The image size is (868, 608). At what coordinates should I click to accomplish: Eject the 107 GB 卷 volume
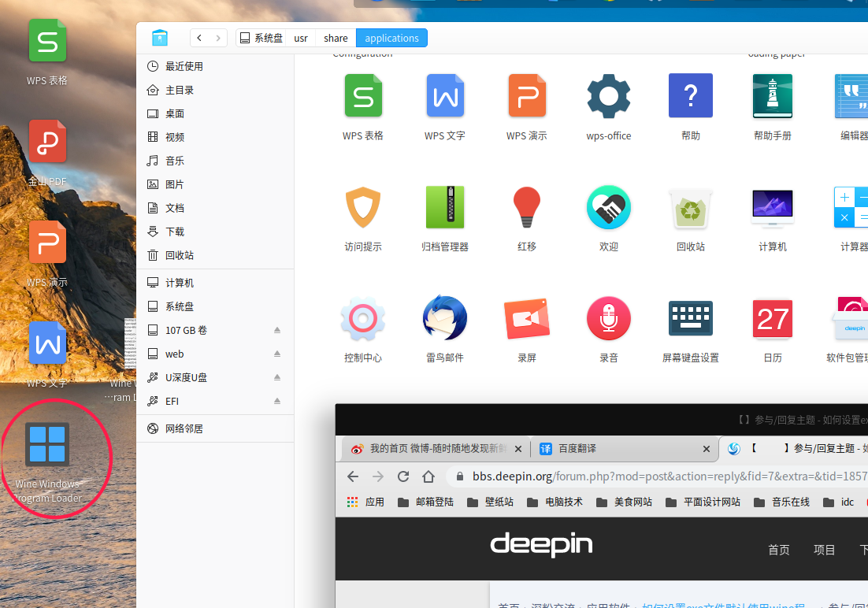[277, 330]
